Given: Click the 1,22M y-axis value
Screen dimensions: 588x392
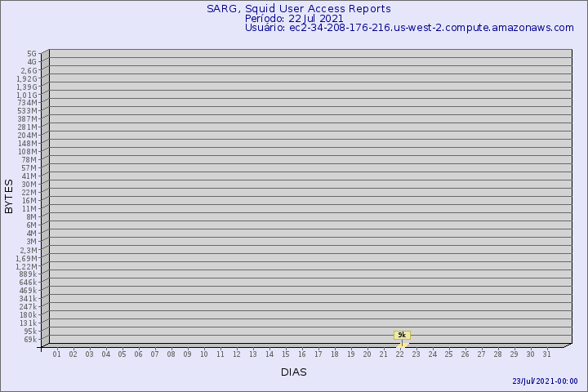Looking at the screenshot, I should [x=27, y=267].
